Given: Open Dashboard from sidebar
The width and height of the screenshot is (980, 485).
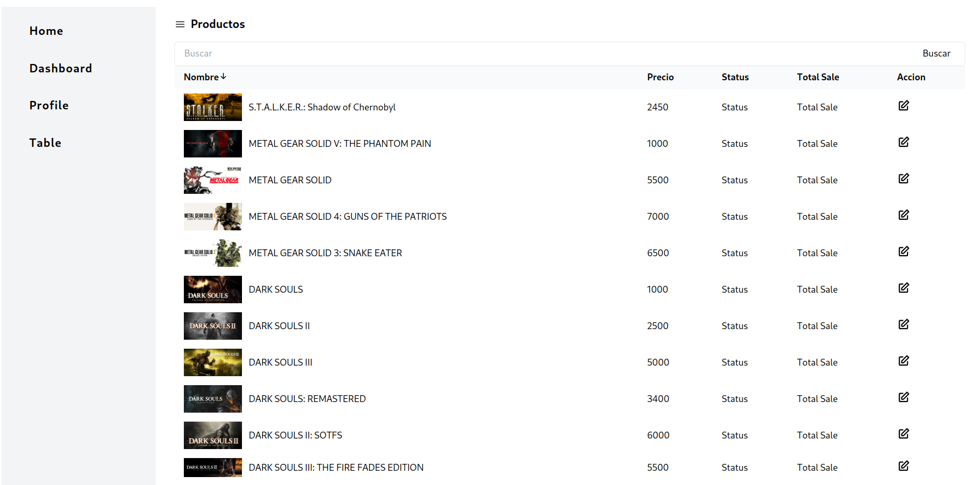Looking at the screenshot, I should click(x=61, y=68).
